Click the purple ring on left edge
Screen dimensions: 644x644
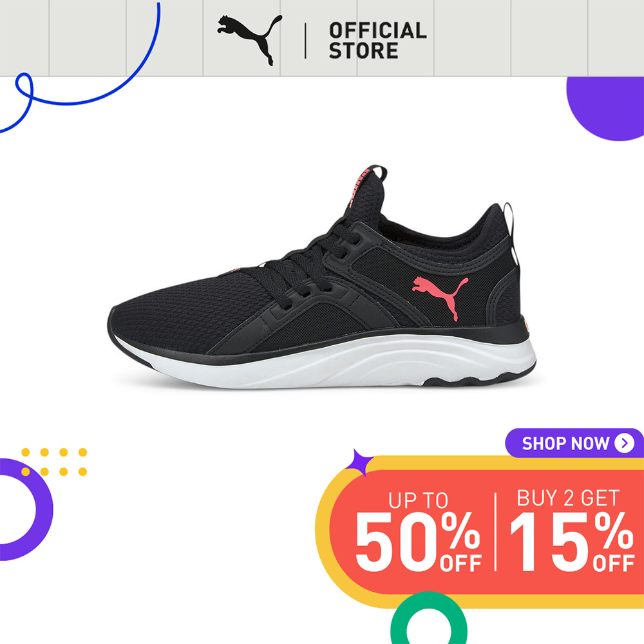[x=24, y=509]
